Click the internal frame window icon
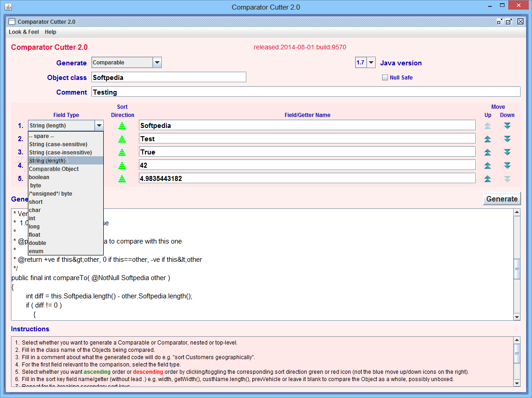The image size is (532, 398). coord(12,22)
